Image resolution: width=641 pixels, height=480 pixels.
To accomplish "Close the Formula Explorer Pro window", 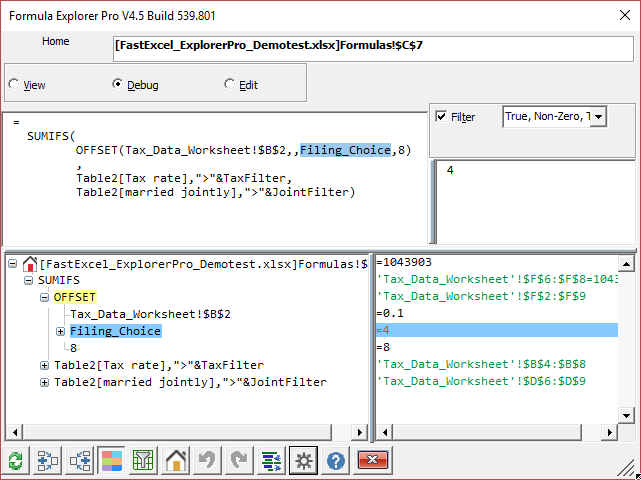I will pos(625,16).
